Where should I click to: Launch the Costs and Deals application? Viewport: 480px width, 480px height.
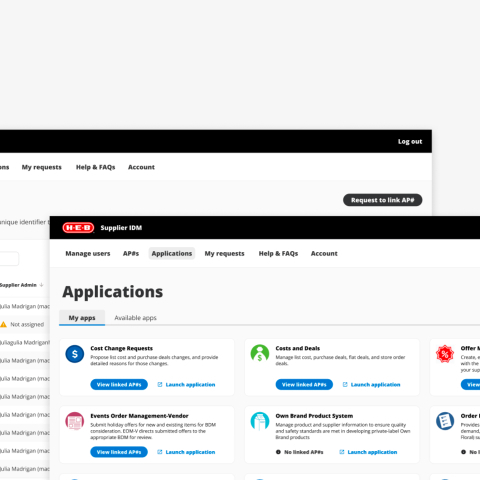[375, 385]
